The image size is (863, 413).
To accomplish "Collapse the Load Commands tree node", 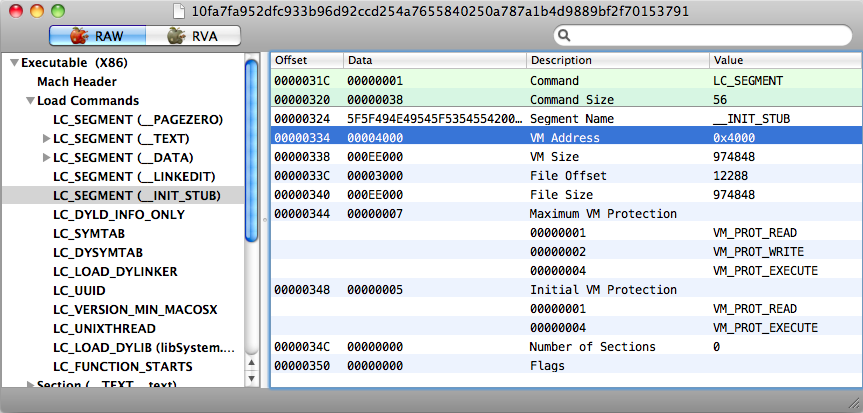I will point(29,101).
